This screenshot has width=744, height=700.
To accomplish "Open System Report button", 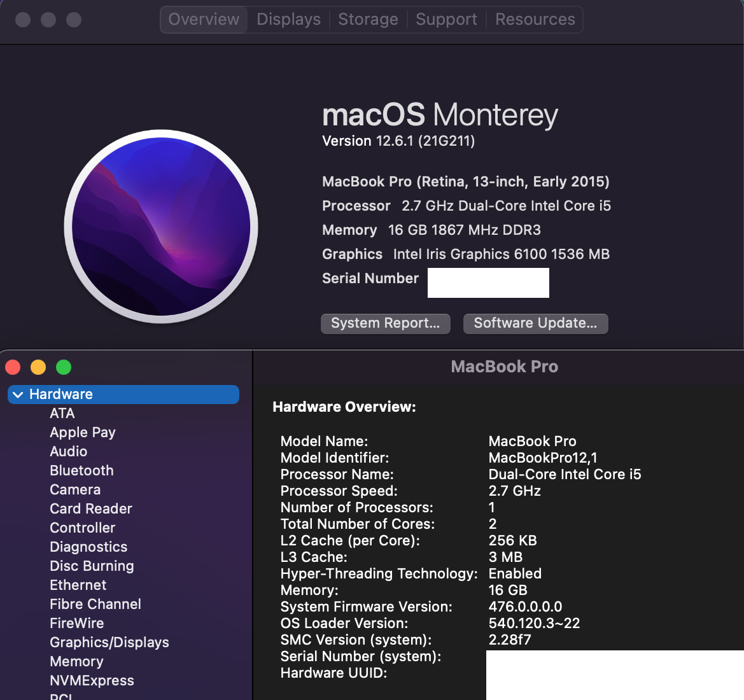I will click(x=385, y=323).
